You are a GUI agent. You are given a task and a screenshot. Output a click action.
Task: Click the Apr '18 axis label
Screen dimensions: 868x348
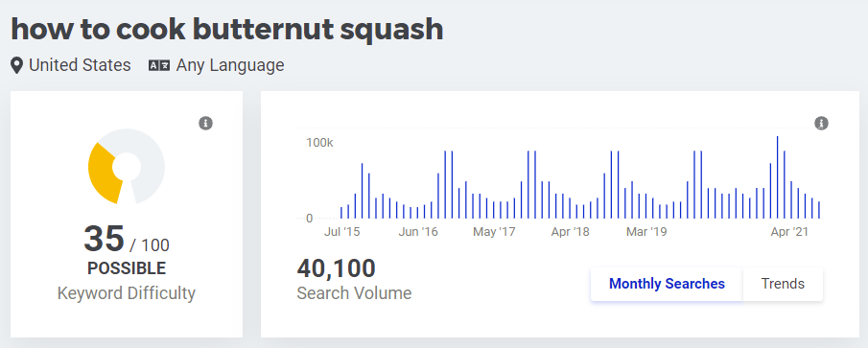coord(570,232)
